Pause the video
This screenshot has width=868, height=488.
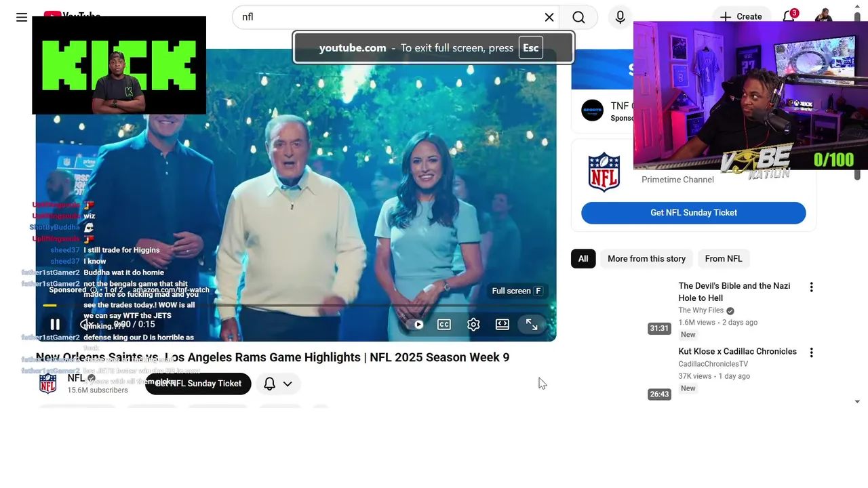[55, 325]
